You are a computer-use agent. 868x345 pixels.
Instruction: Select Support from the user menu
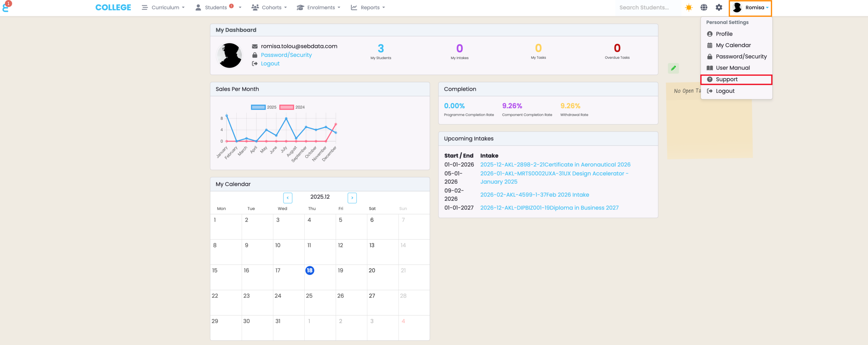727,79
